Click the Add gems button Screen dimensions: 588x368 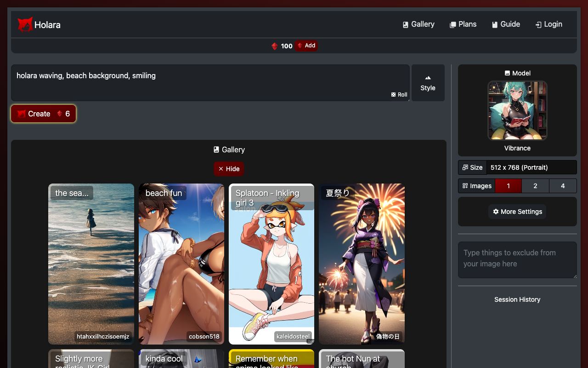[x=306, y=46]
